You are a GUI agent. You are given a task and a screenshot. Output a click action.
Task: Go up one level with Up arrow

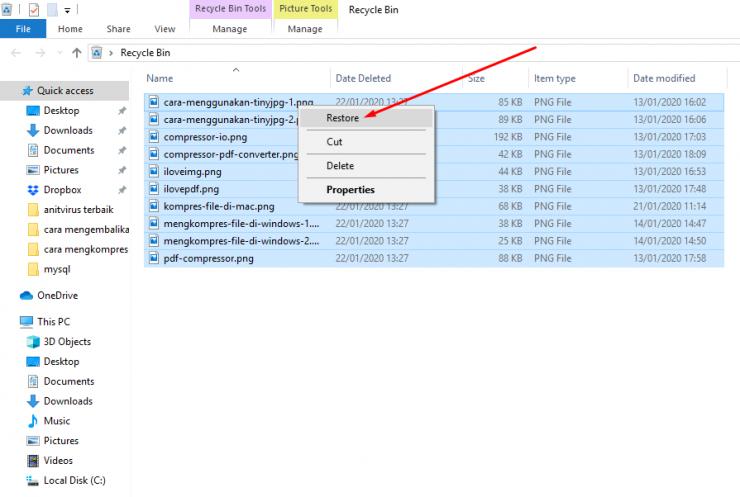coord(76,53)
